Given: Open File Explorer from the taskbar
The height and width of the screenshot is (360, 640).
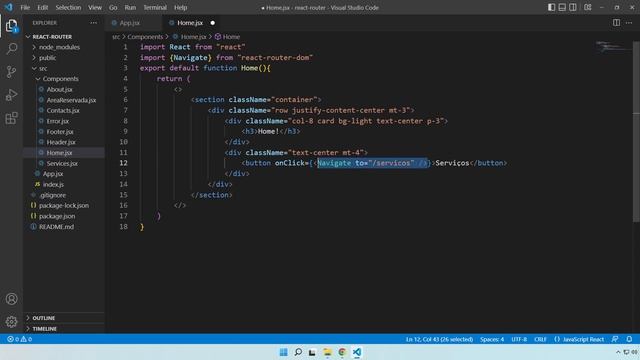Looking at the screenshot, I should tap(327, 352).
